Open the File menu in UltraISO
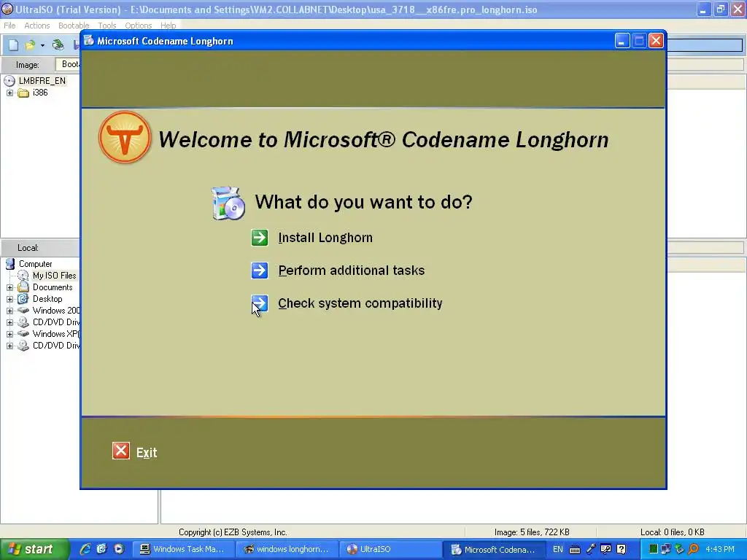 [x=9, y=26]
